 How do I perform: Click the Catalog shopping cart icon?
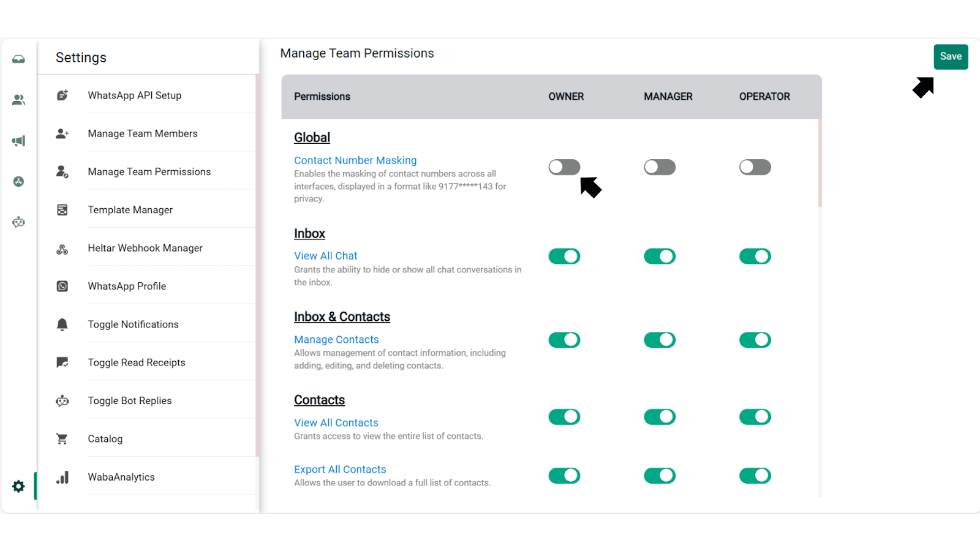click(x=62, y=439)
